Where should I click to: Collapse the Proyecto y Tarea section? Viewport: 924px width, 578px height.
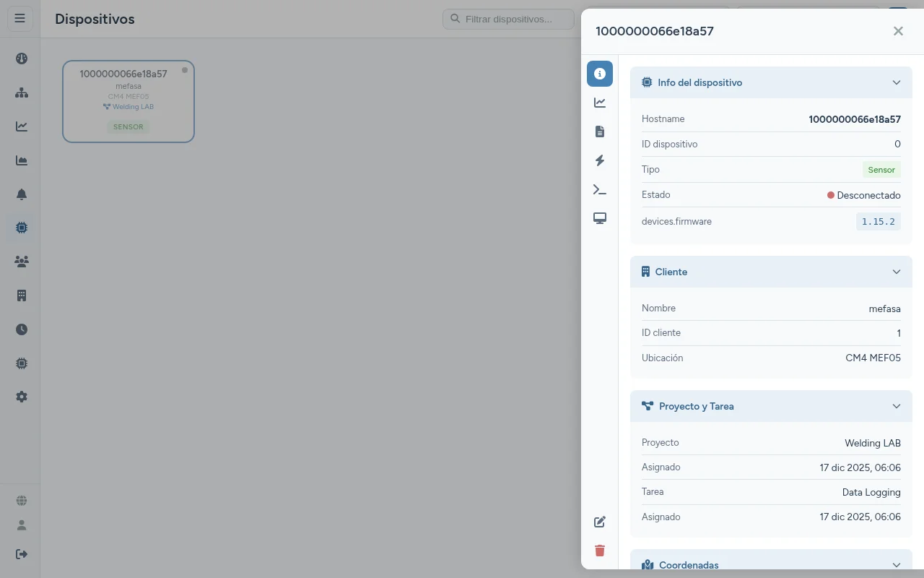click(896, 406)
